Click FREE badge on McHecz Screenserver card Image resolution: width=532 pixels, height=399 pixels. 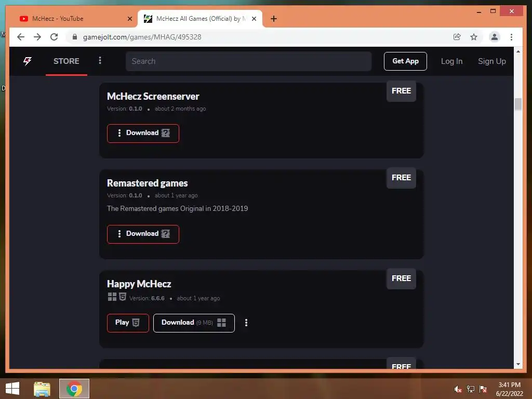tap(401, 91)
